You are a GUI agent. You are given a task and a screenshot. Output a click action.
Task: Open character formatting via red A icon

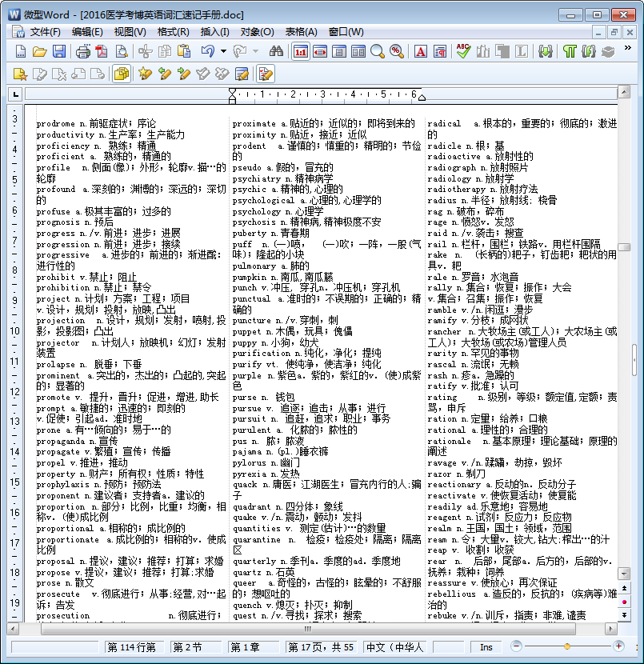tap(421, 52)
